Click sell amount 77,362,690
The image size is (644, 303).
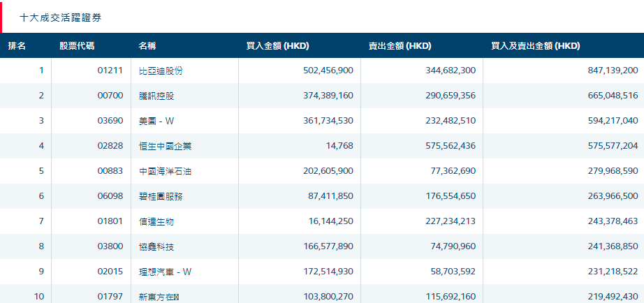(x=453, y=171)
